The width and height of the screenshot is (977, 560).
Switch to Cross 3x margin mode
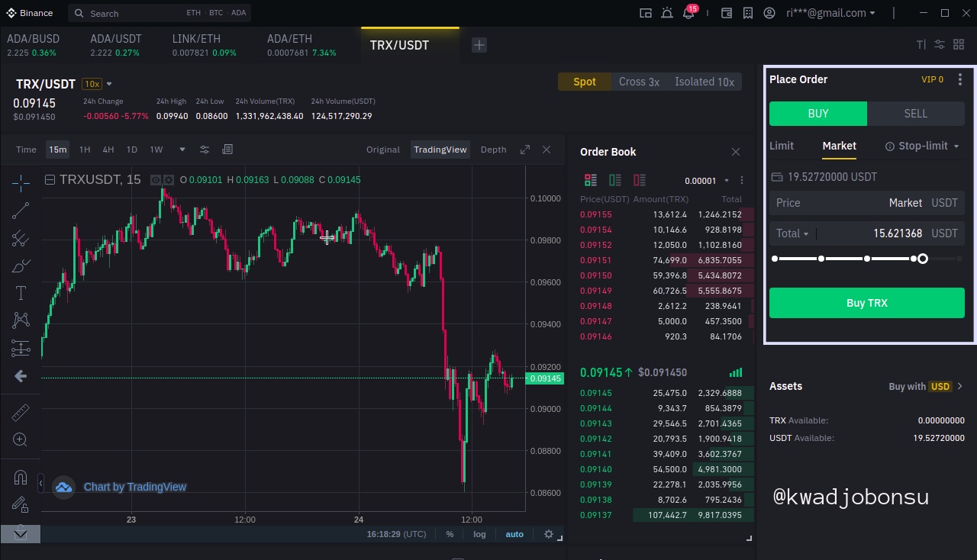639,82
